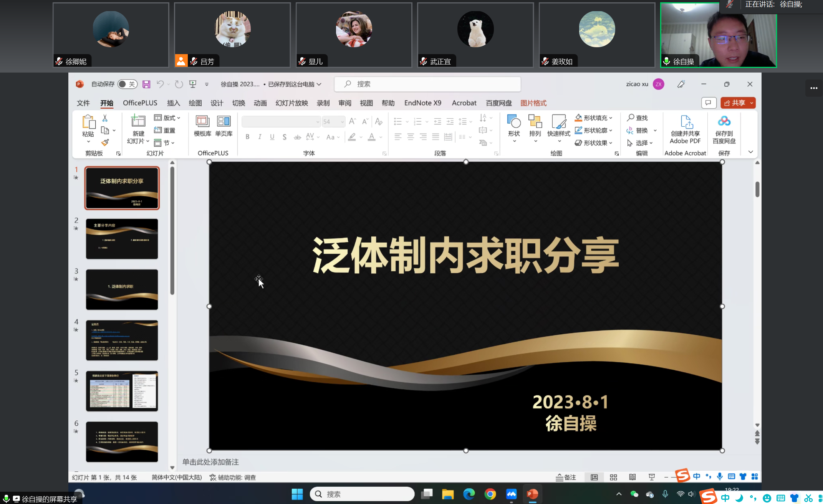
Task: Click 辅助功能: 调查 in status bar
Action: (x=233, y=477)
